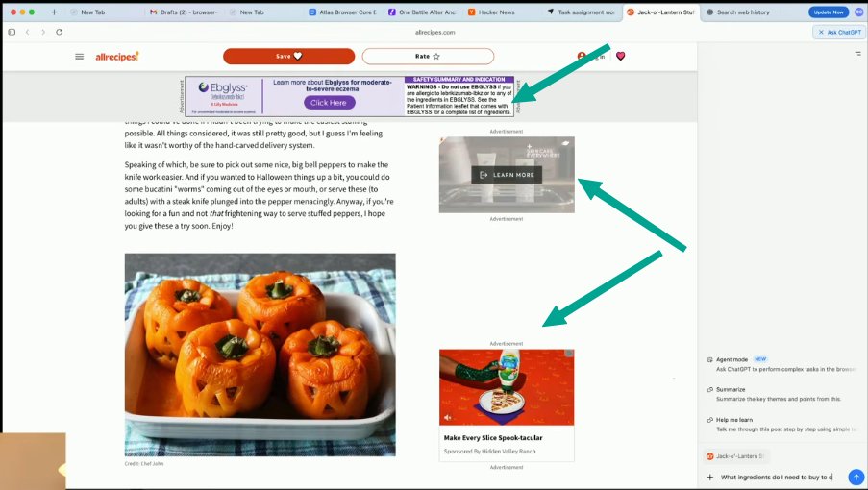
Task: Choose Help me learn suggestion
Action: pyautogui.click(x=781, y=425)
